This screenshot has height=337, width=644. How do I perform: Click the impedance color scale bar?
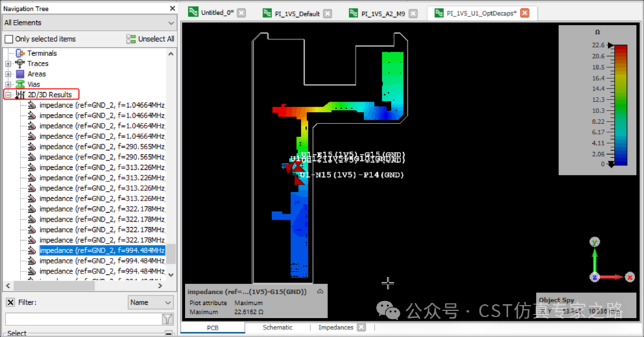(x=621, y=104)
